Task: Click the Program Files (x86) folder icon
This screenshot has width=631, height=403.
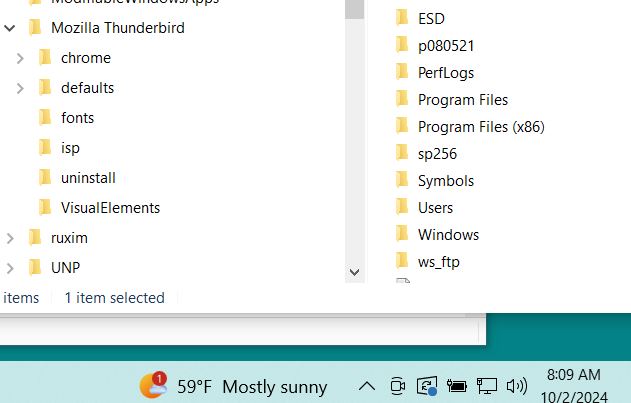Action: pyautogui.click(x=402, y=126)
